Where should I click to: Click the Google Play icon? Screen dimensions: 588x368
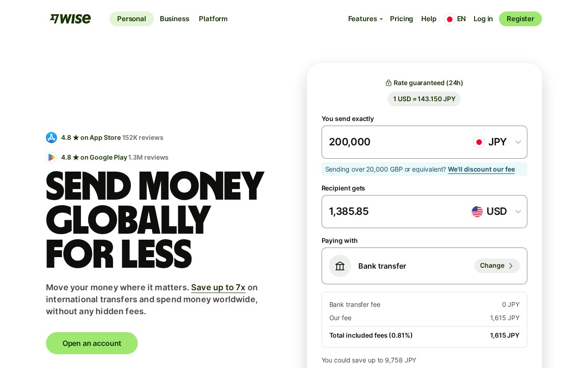coord(51,157)
